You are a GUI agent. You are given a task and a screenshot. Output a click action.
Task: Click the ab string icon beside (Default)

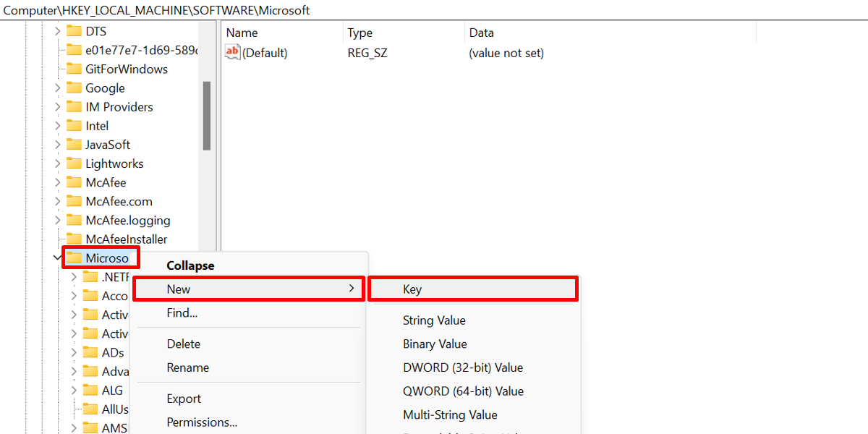pyautogui.click(x=232, y=52)
